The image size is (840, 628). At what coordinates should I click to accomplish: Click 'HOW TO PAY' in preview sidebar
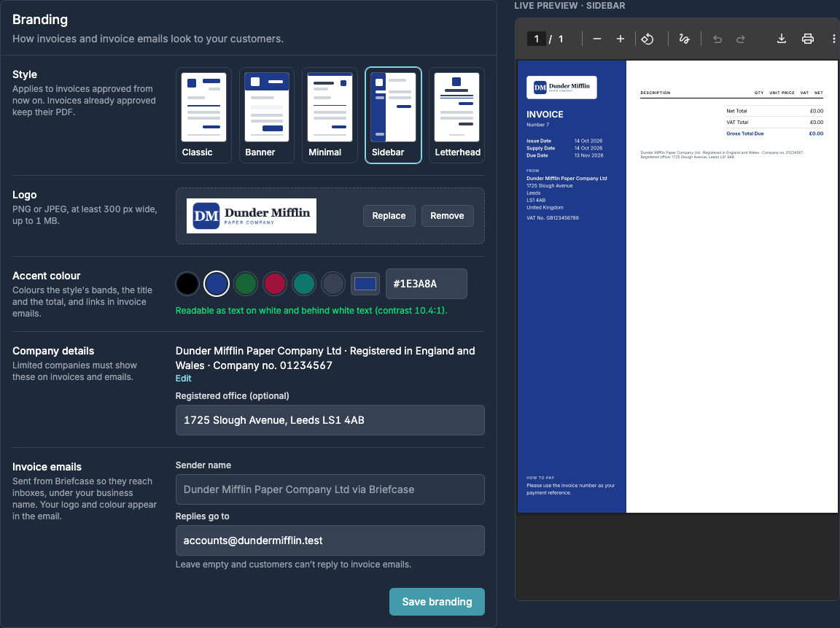click(x=540, y=478)
